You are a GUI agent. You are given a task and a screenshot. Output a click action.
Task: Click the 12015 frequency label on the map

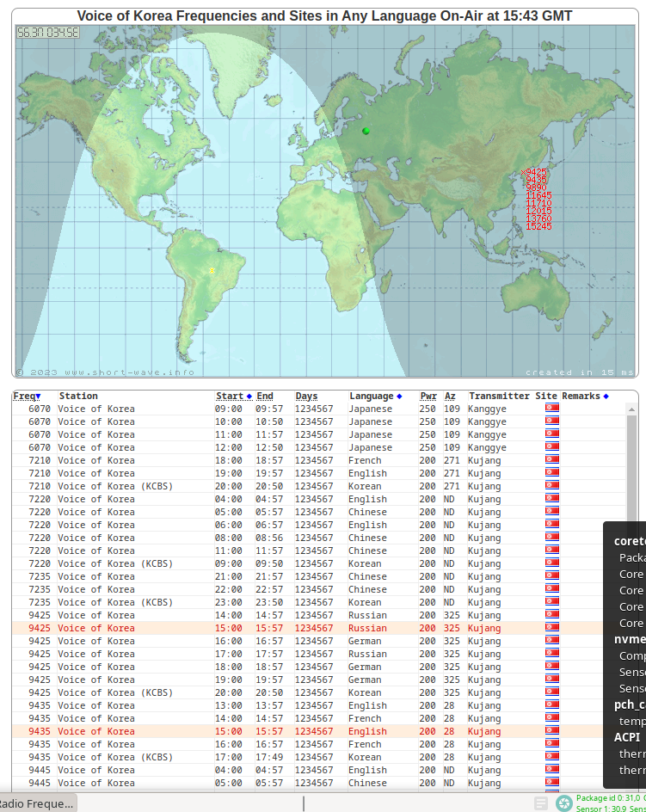click(x=538, y=211)
